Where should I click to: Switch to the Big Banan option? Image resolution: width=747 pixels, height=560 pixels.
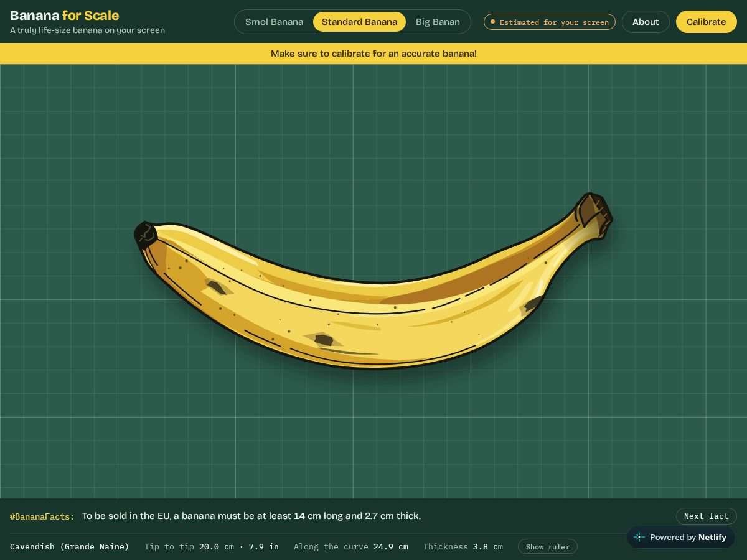click(x=438, y=22)
